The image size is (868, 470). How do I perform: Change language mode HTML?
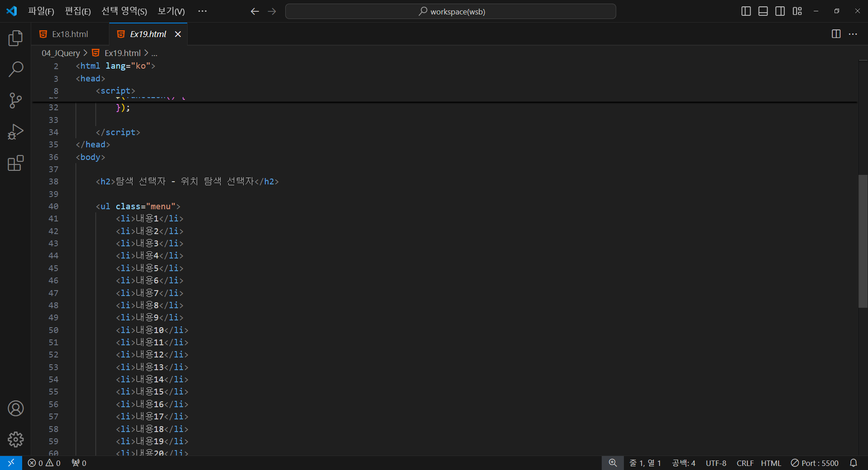click(771, 463)
